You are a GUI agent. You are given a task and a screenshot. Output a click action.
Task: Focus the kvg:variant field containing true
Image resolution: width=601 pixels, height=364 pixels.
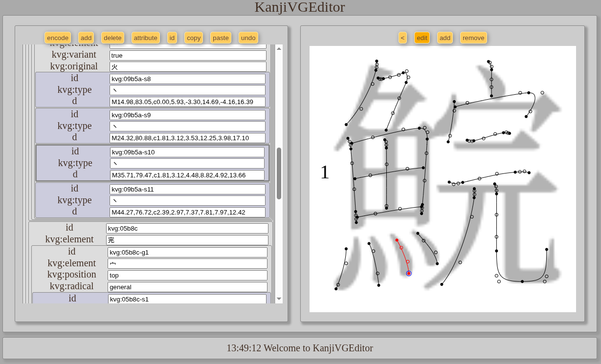[x=188, y=55]
